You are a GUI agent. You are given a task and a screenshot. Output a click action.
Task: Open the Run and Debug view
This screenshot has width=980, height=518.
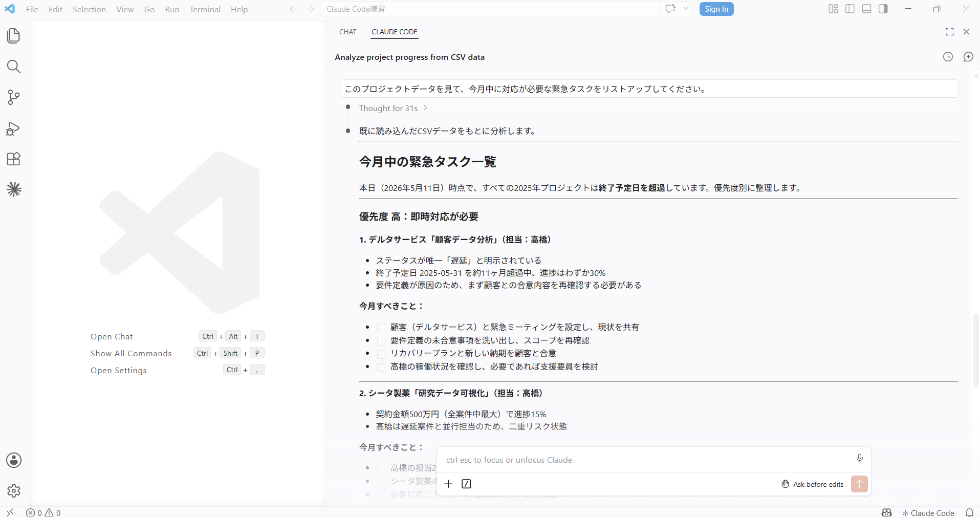(x=14, y=128)
